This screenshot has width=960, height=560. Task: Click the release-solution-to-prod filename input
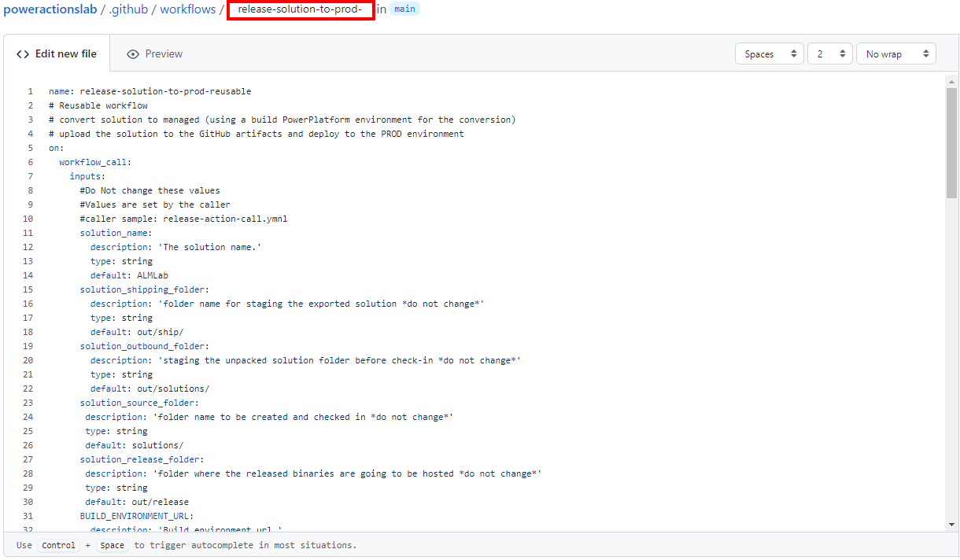coord(301,10)
